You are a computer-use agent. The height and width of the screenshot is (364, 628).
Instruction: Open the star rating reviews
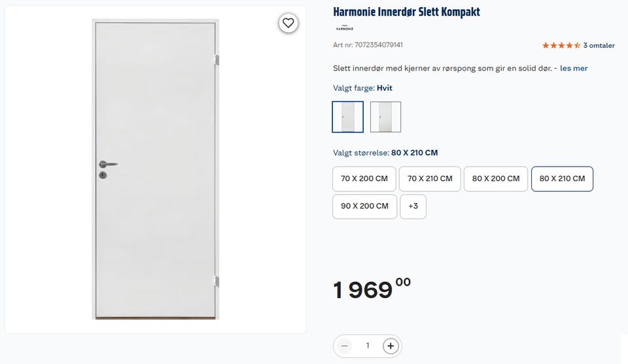[x=561, y=45]
